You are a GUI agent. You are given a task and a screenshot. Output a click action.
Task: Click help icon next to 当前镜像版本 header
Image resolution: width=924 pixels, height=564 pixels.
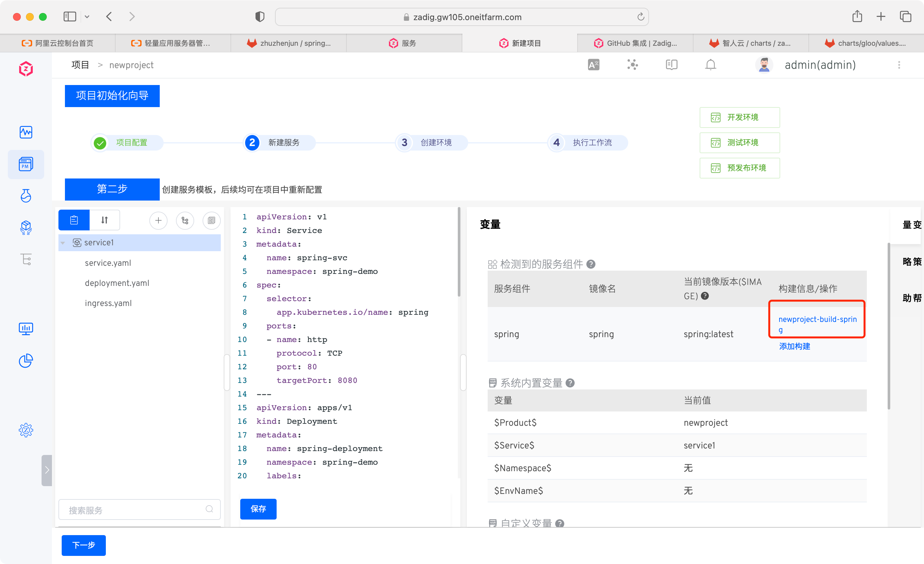click(705, 296)
